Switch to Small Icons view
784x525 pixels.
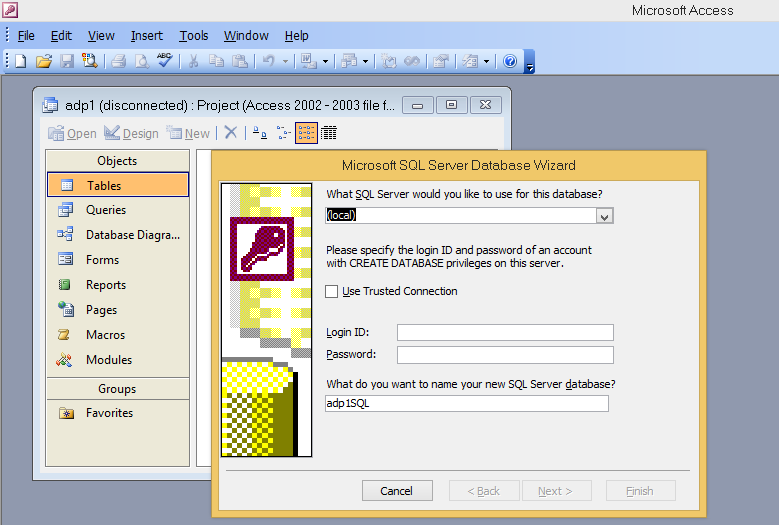(x=283, y=133)
